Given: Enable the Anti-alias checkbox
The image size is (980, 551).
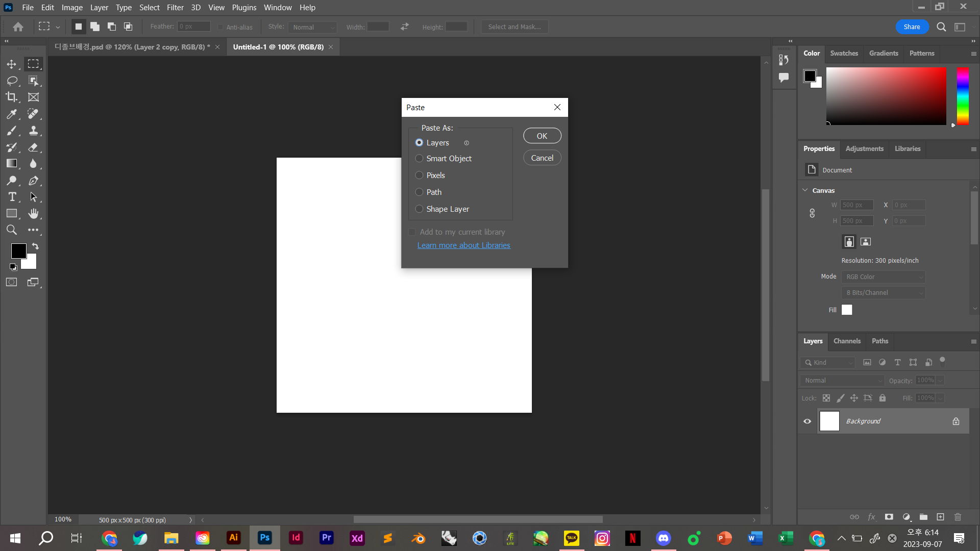Looking at the screenshot, I should click(x=220, y=27).
